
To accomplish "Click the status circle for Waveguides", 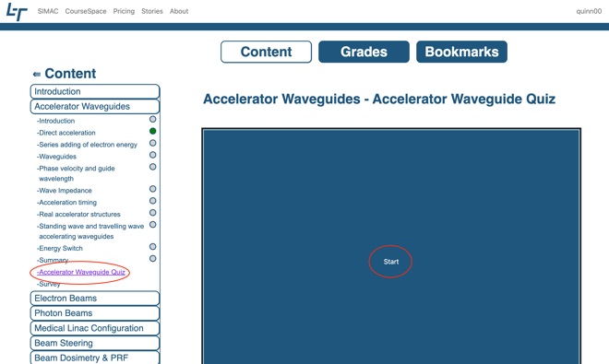I will [x=152, y=155].
